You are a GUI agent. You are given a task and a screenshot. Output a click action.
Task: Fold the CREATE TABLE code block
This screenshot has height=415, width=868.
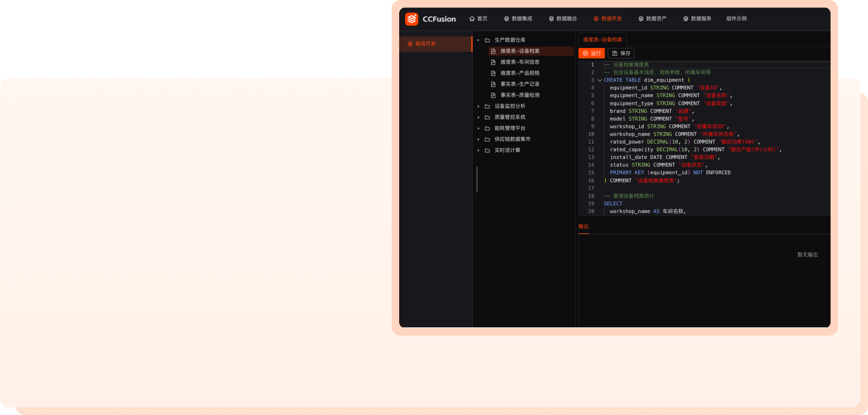600,80
